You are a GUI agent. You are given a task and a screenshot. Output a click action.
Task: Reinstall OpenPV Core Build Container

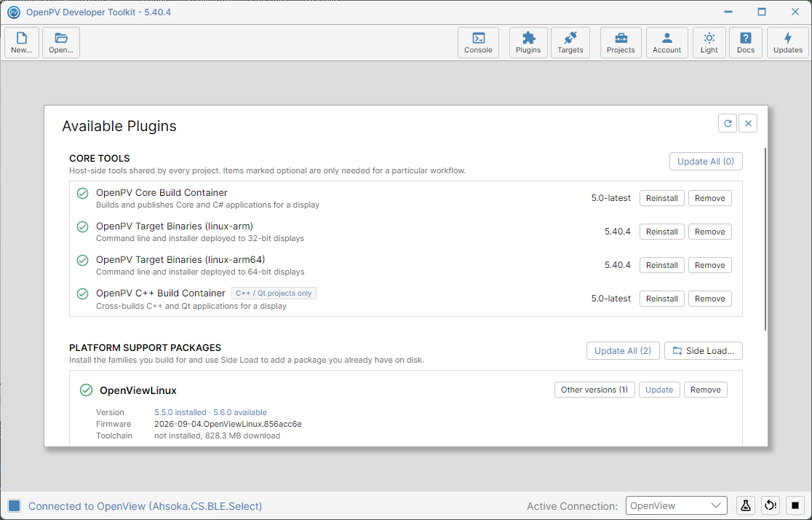pyautogui.click(x=662, y=198)
